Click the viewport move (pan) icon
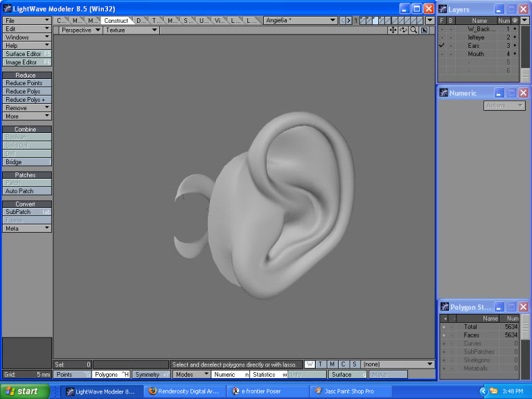 pyautogui.click(x=393, y=30)
